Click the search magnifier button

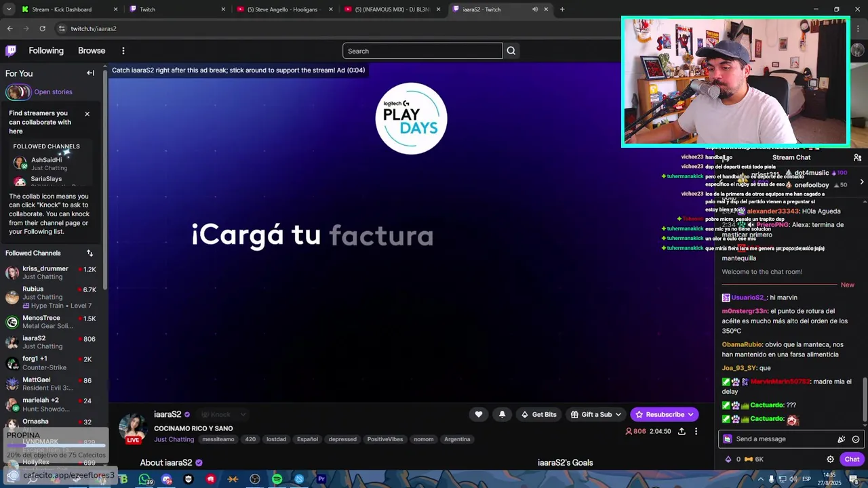pyautogui.click(x=511, y=51)
